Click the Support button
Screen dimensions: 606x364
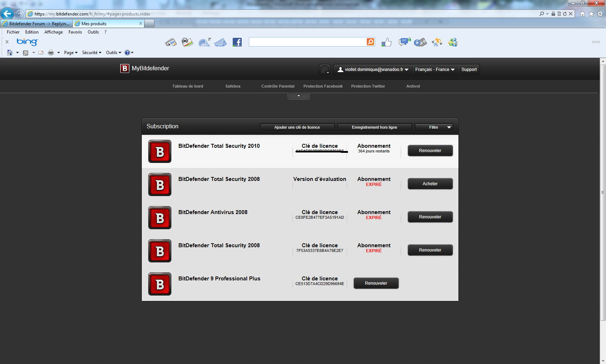pyautogui.click(x=469, y=70)
